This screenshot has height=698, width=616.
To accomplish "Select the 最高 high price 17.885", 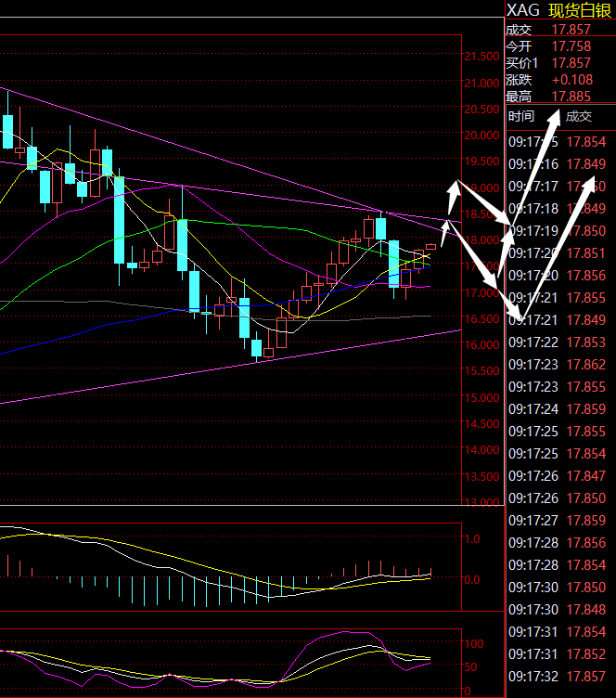I will (571, 97).
